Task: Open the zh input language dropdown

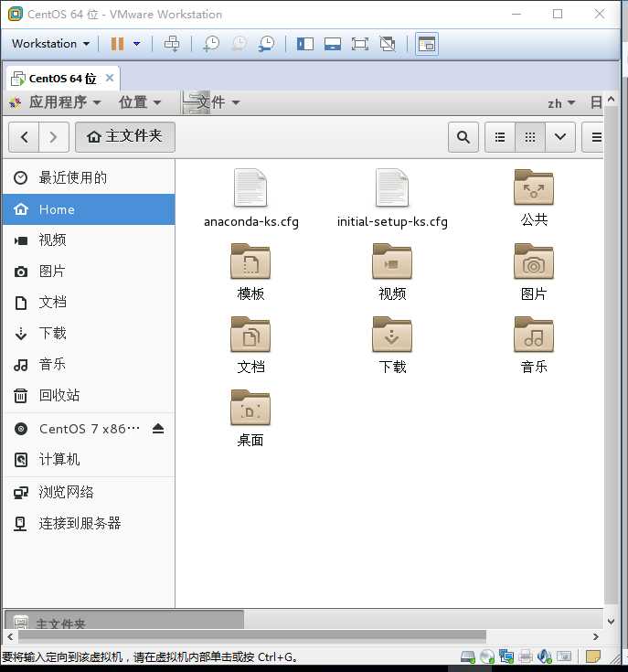Action: pos(561,103)
